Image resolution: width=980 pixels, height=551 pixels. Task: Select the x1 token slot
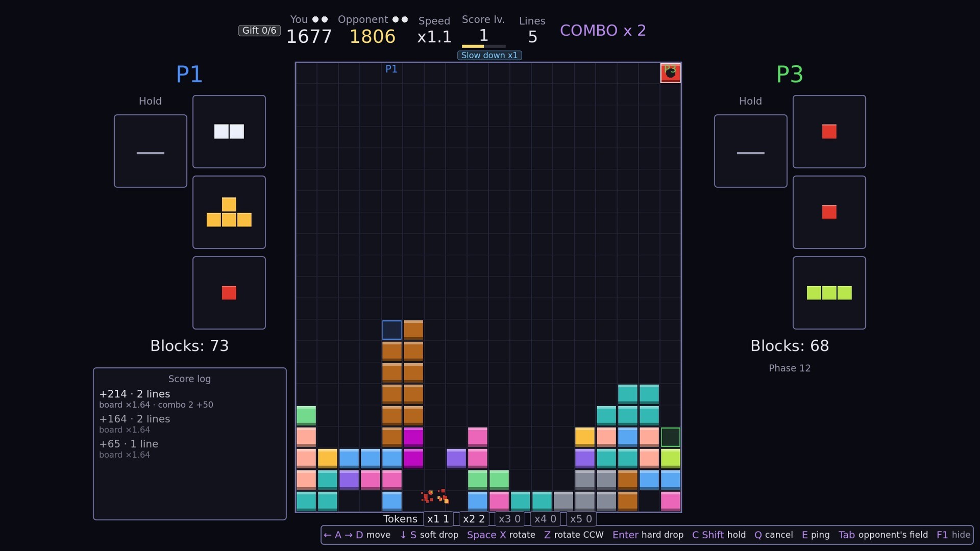[438, 519]
